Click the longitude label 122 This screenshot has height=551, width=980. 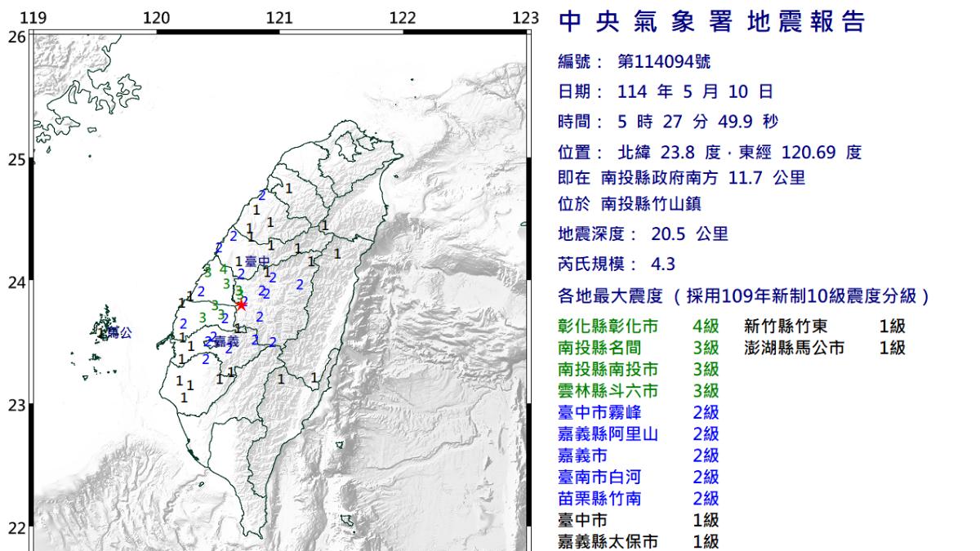(x=403, y=19)
